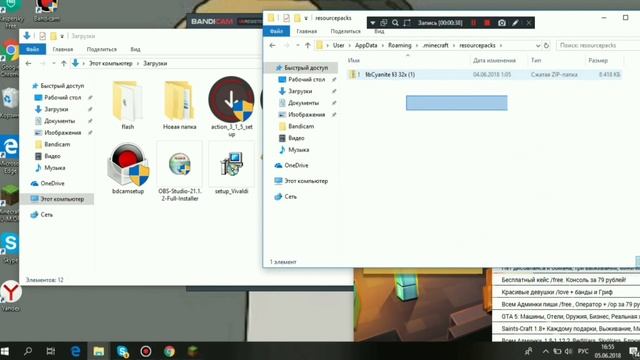Open the Поделиться tab in the Загрузки window
This screenshot has width=640, height=360.
[x=102, y=49]
